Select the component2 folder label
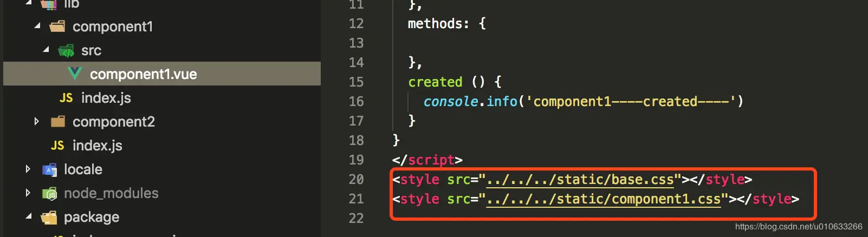The width and height of the screenshot is (868, 237). pyautogui.click(x=114, y=122)
